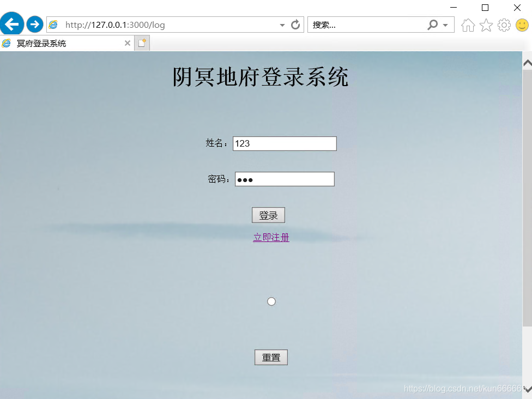Select the radio button below the register link
This screenshot has height=399, width=532.
271,301
